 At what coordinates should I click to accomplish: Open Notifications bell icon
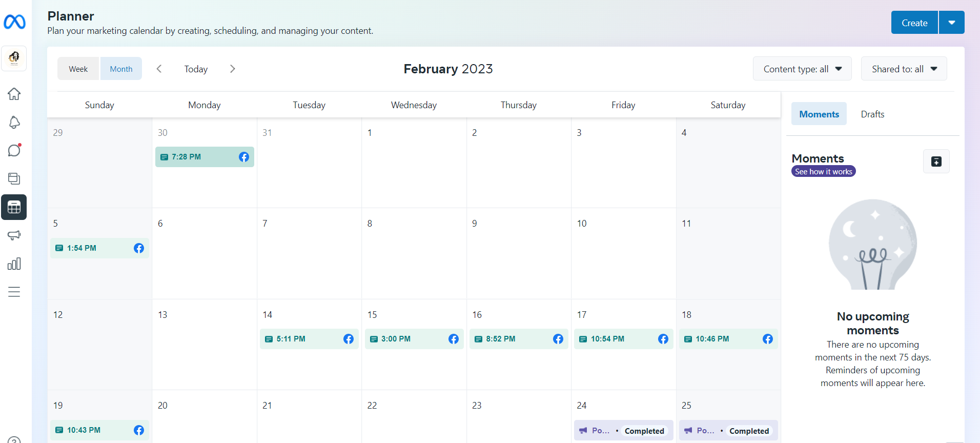(x=14, y=122)
